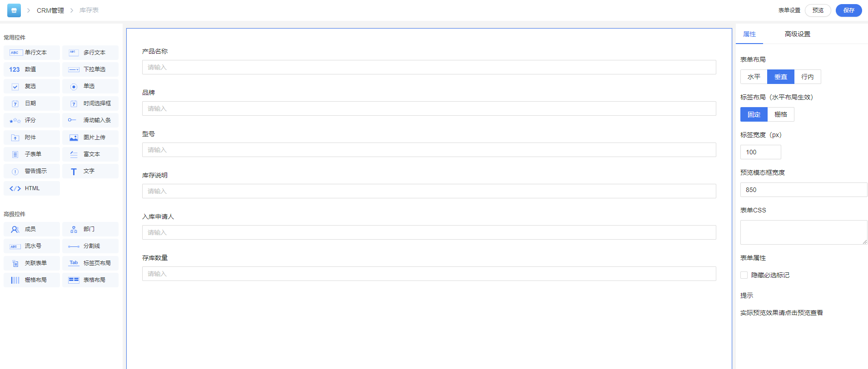The width and height of the screenshot is (868, 369).
Task: Click the 保存 save button
Action: point(848,10)
